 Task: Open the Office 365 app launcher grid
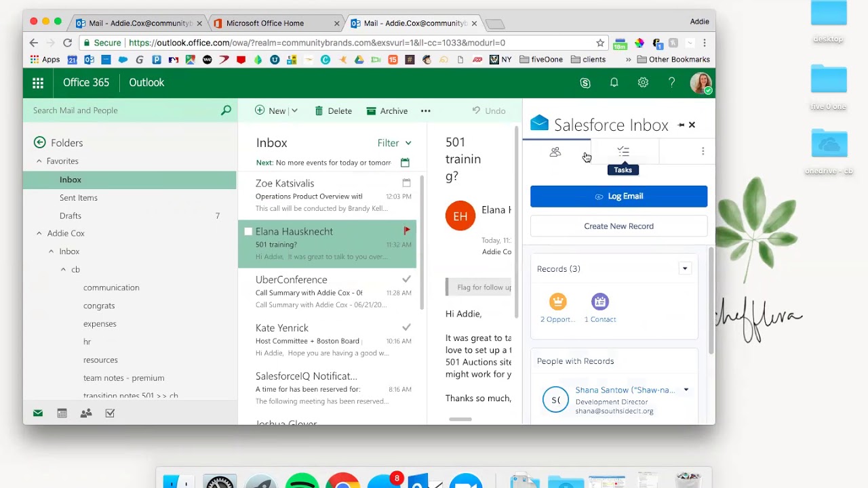pos(38,83)
